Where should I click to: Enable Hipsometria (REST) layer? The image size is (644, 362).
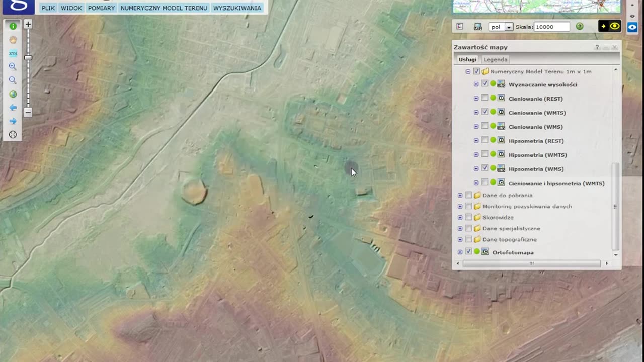(x=485, y=140)
